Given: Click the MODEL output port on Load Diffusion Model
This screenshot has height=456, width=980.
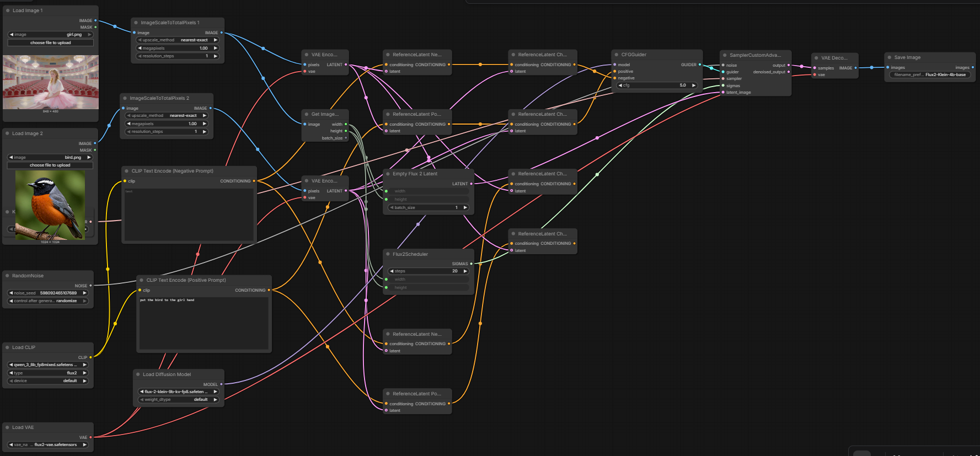Looking at the screenshot, I should coord(221,384).
